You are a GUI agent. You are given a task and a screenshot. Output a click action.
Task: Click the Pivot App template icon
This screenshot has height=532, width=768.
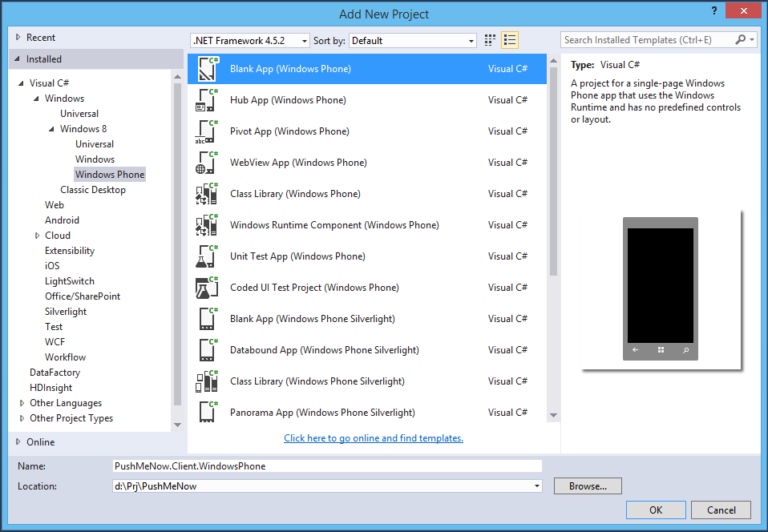click(207, 131)
